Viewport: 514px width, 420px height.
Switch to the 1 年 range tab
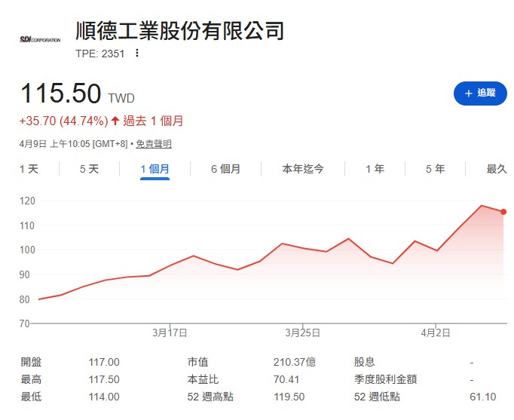tap(375, 169)
